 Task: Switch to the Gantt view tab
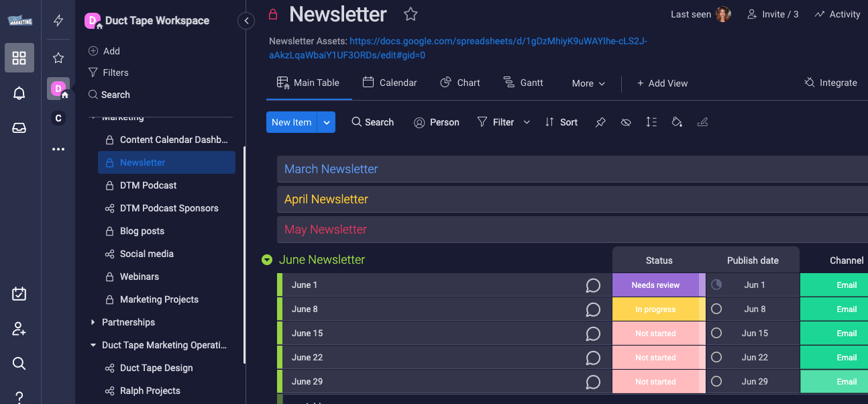(523, 83)
